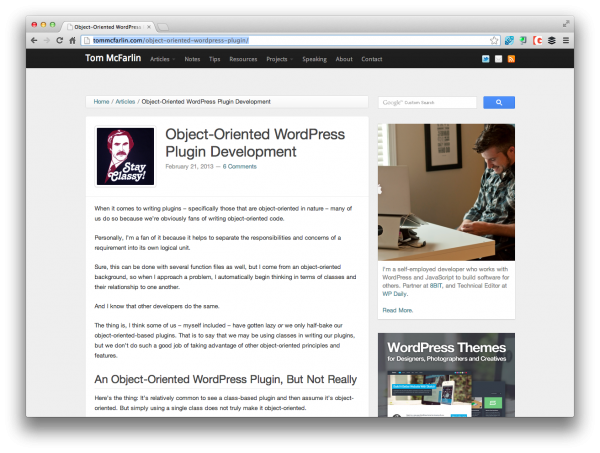
Task: Follow the Articles breadcrumb link
Action: point(125,102)
